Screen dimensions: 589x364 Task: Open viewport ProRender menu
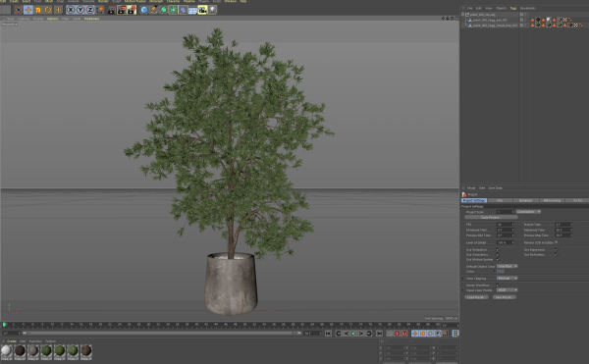(x=91, y=19)
